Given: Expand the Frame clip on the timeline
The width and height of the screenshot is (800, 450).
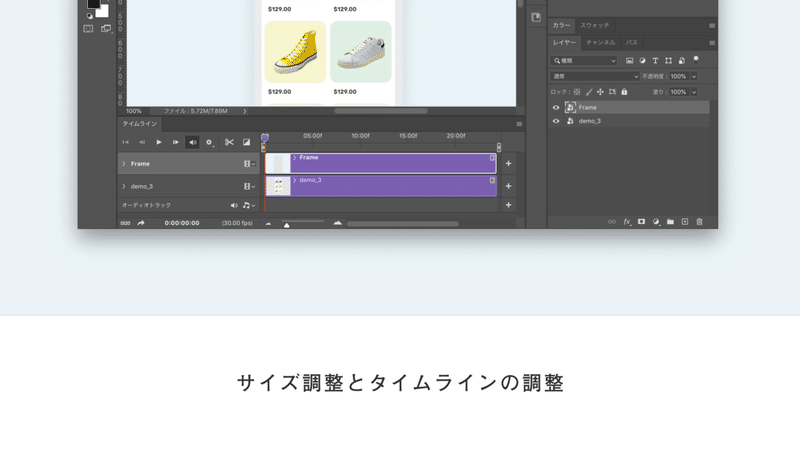Looking at the screenshot, I should coord(294,158).
